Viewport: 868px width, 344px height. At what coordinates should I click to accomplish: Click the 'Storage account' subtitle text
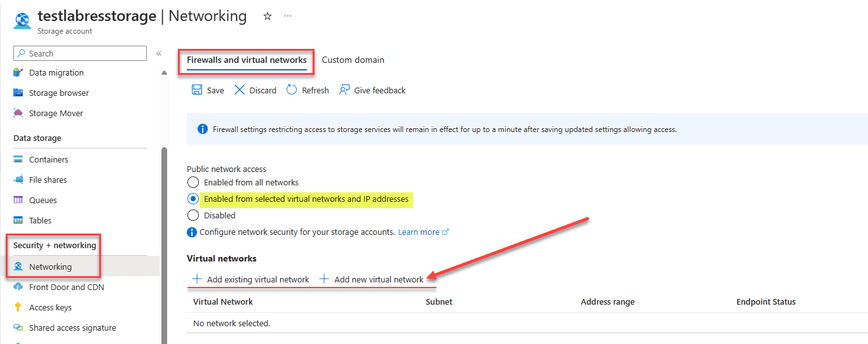pyautogui.click(x=65, y=31)
